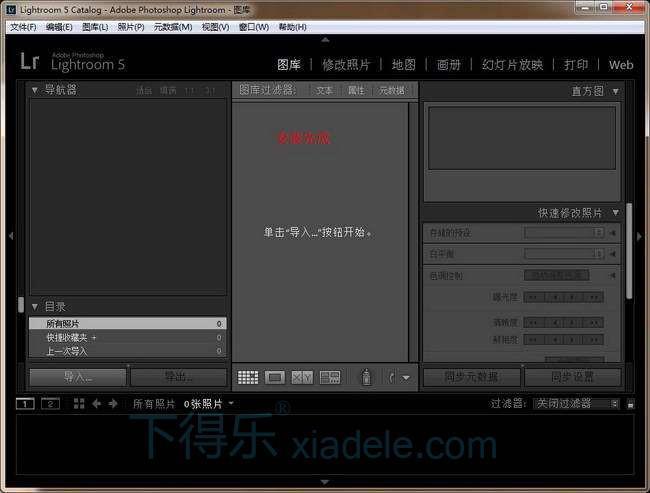This screenshot has width=650, height=493.
Task: Switch to Loupe view in the toolbar
Action: coord(275,377)
